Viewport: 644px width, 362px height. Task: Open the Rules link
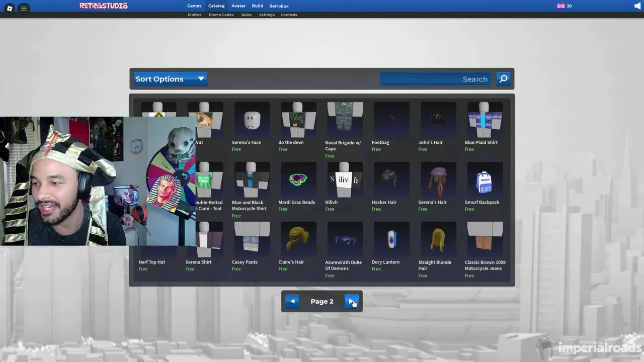tap(246, 15)
